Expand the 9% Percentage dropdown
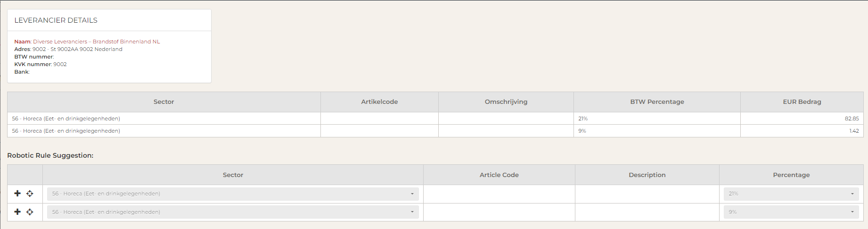The height and width of the screenshot is (229, 868). [791, 212]
